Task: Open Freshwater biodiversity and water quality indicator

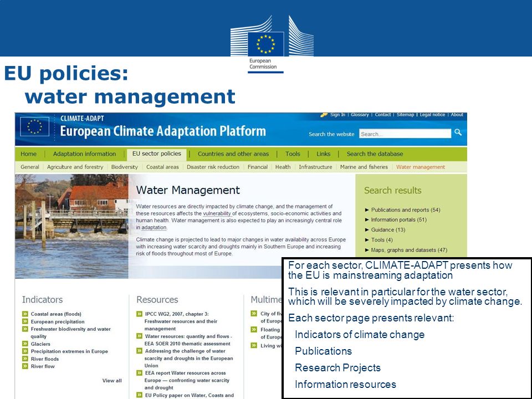Action: [x=70, y=332]
